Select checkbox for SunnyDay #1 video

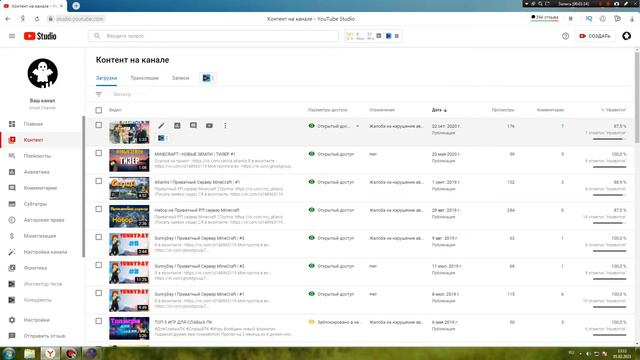pos(99,293)
